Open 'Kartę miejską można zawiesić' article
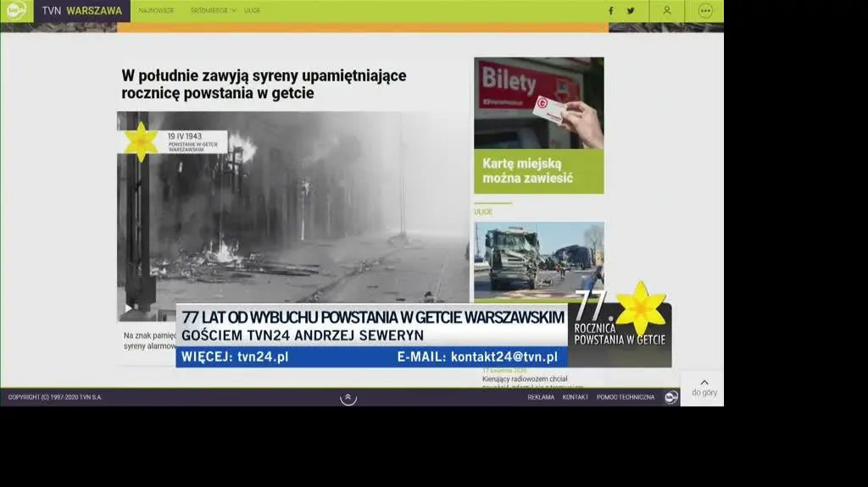 coord(527,171)
